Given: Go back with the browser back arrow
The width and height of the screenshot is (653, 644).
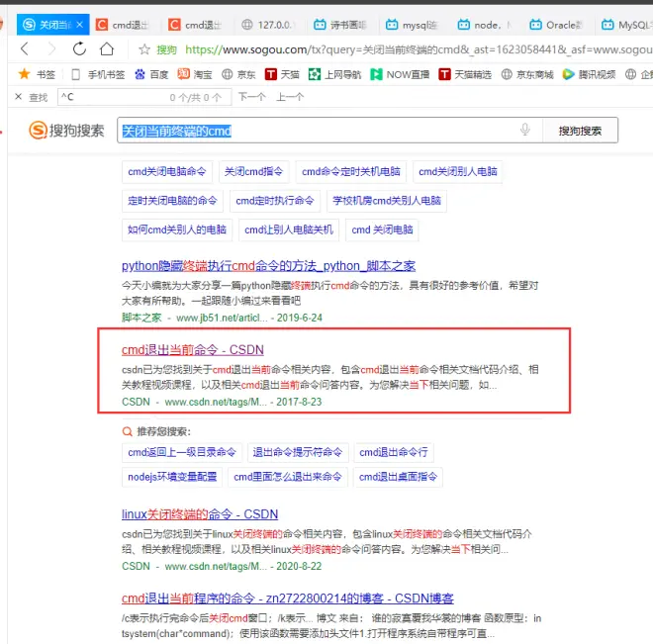Looking at the screenshot, I should (x=25, y=49).
